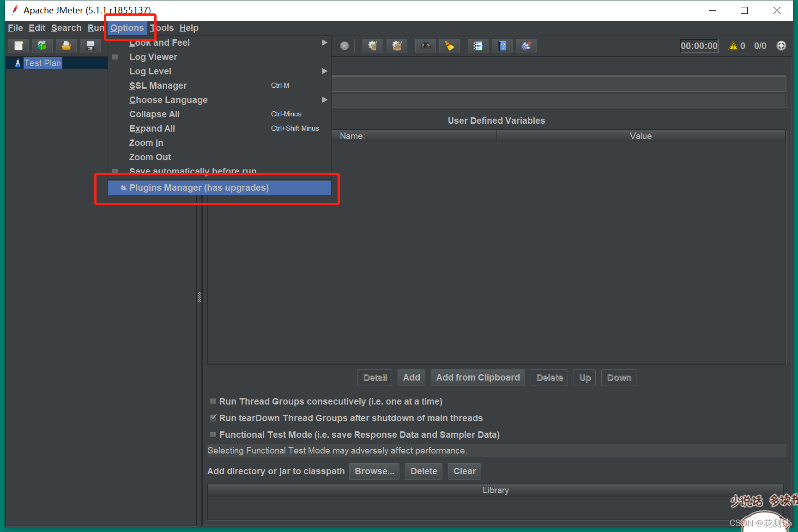Click the Library column header
Image resolution: width=798 pixels, height=532 pixels.
(496, 490)
